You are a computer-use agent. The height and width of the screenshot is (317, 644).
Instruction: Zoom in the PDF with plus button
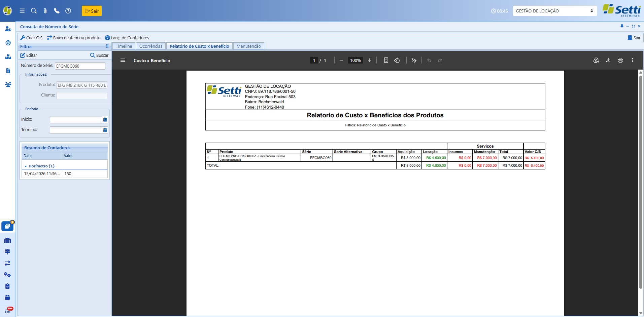tap(370, 61)
